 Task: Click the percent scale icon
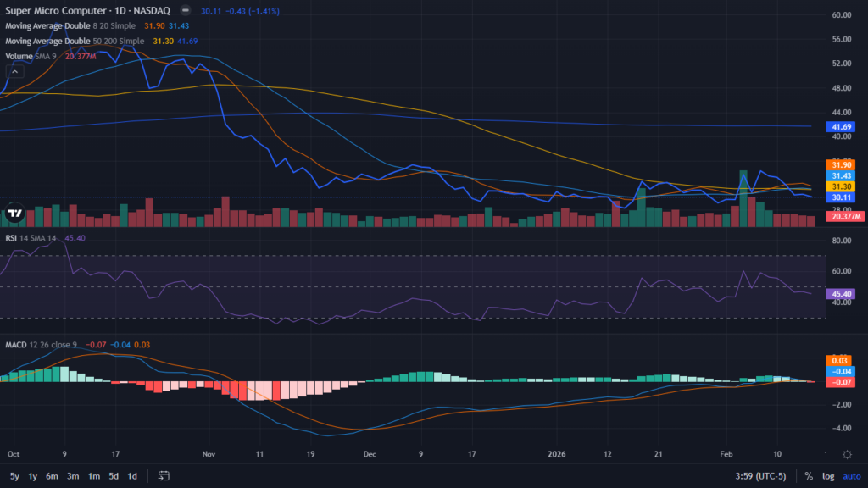click(808, 476)
